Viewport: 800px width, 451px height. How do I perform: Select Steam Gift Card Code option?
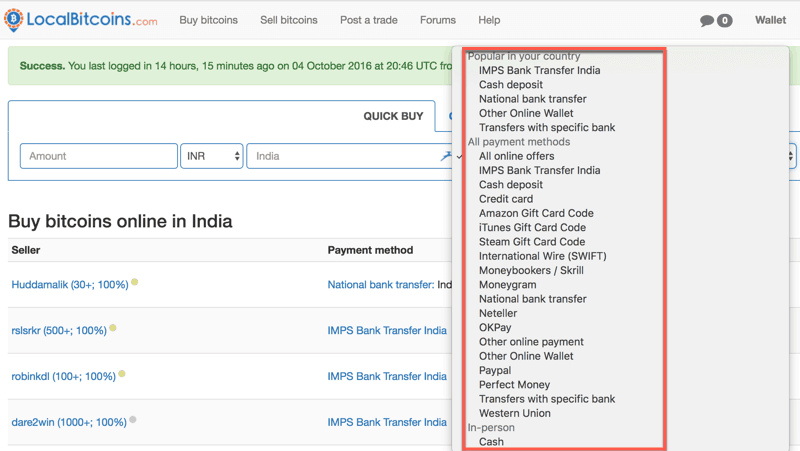click(532, 242)
